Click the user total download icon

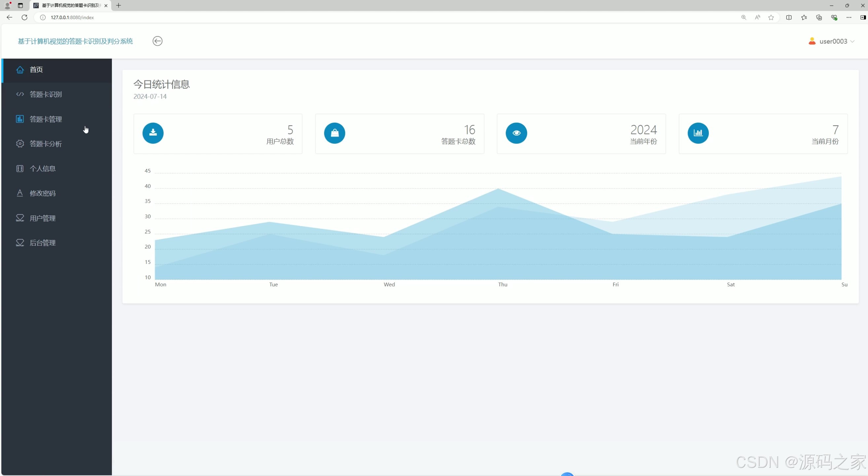point(153,133)
